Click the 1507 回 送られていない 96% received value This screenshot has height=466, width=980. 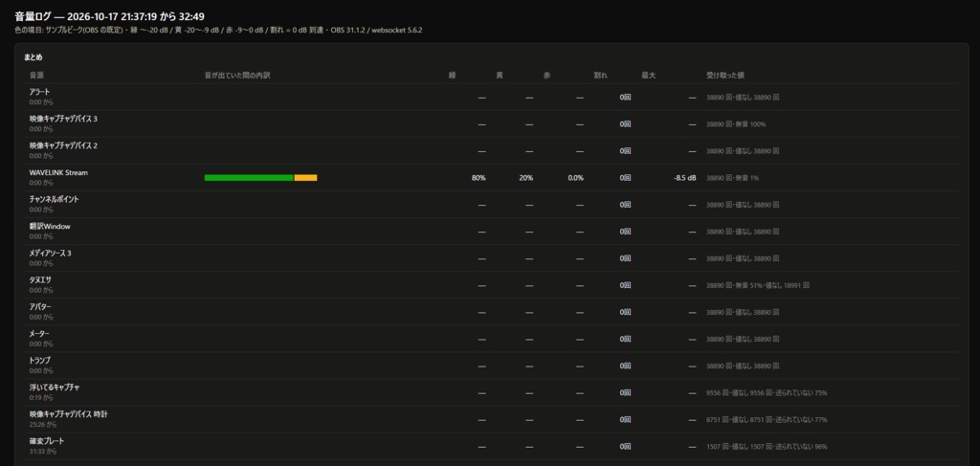coord(767,447)
